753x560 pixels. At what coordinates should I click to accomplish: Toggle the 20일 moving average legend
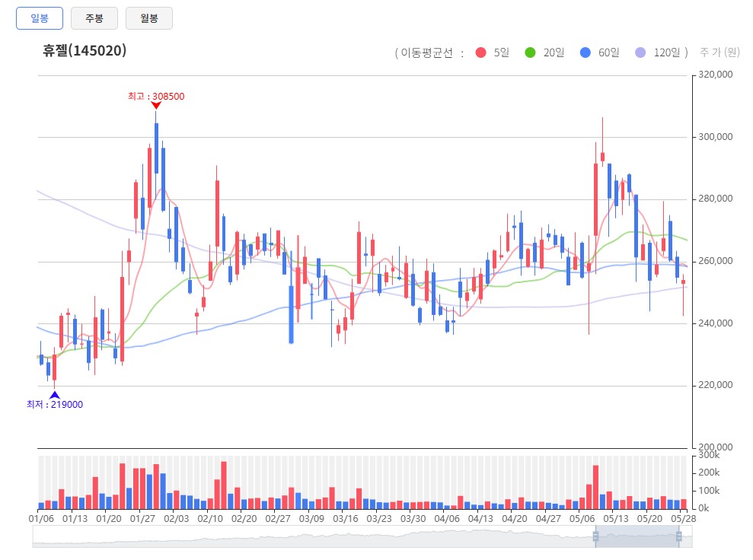click(544, 52)
